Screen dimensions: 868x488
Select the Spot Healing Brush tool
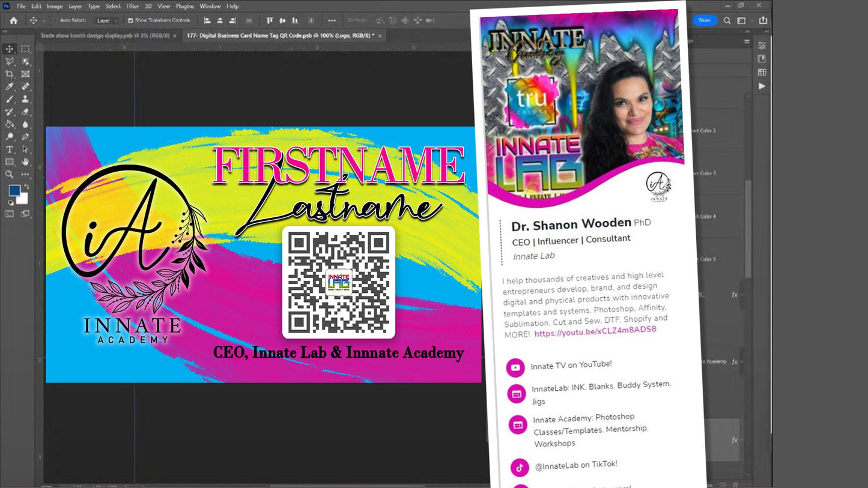[x=25, y=86]
